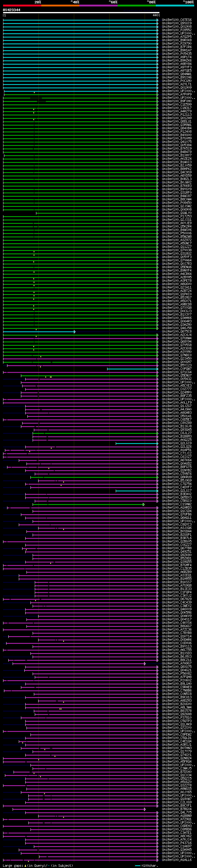
Task: Select UniRef100_A4RZT9 label
Action: (176, 111)
